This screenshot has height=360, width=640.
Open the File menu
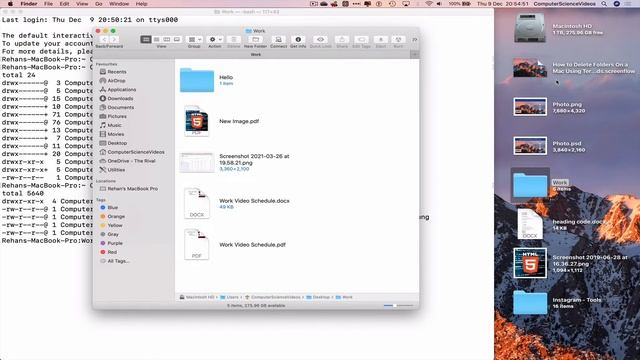pos(48,4)
